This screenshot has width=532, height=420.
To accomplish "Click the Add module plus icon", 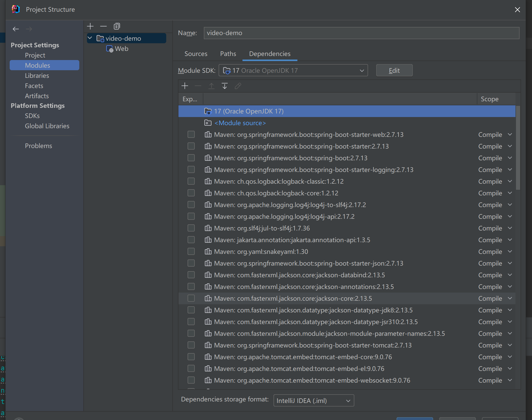I will [x=90, y=26].
